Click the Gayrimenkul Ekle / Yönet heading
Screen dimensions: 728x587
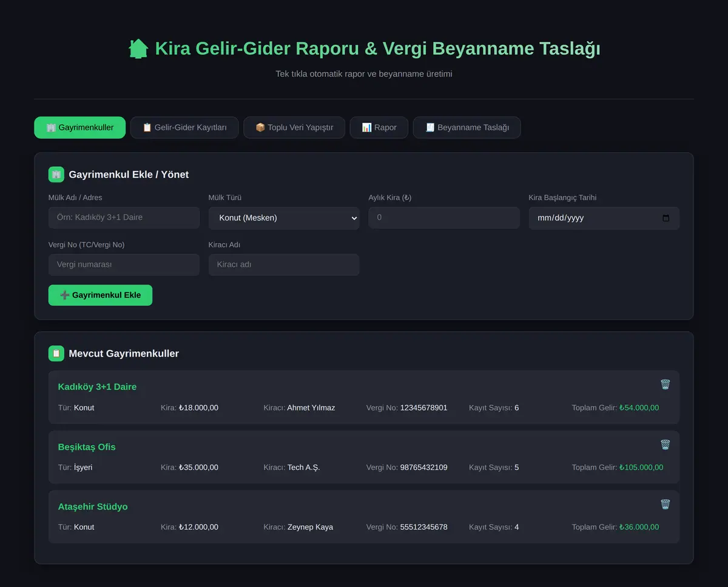[x=129, y=175]
